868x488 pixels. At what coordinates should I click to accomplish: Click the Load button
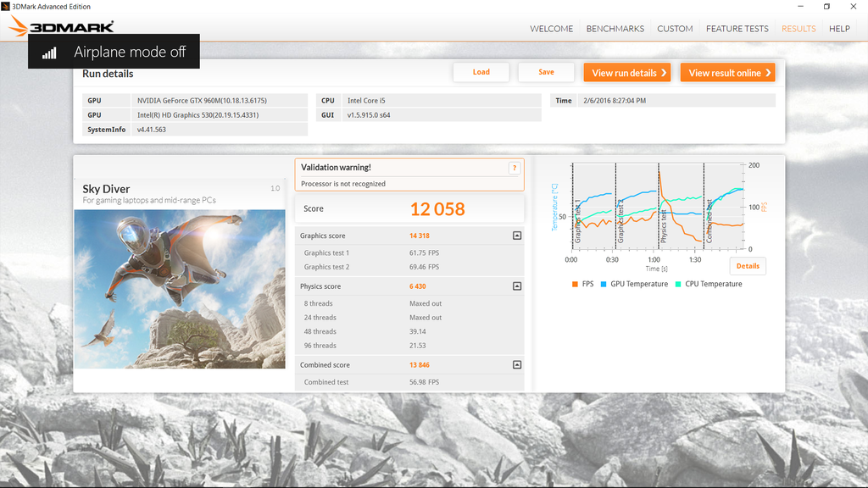[481, 72]
